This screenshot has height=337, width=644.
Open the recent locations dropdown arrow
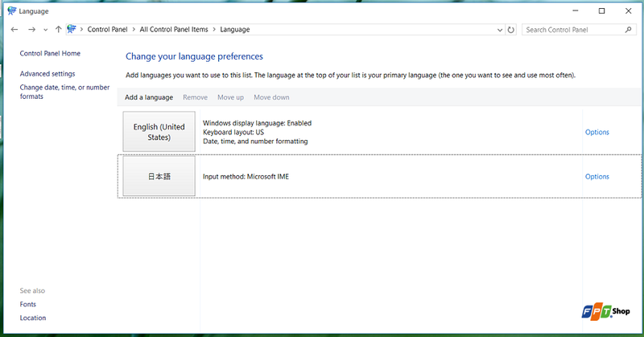coord(46,30)
